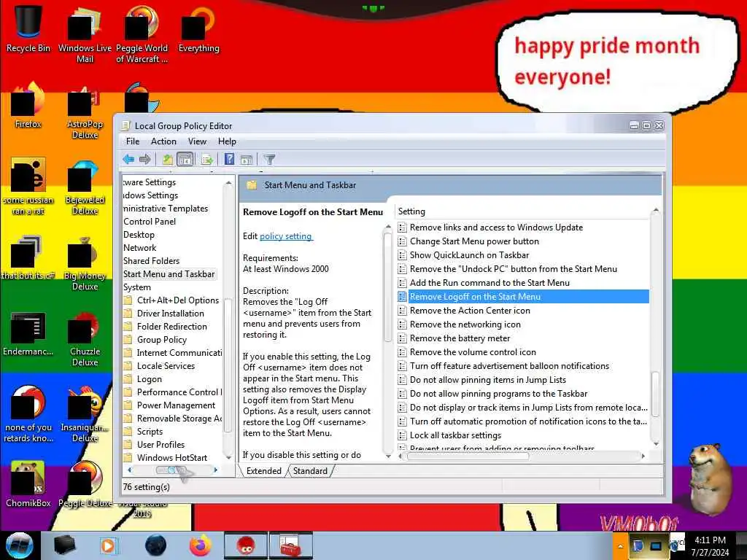Open the Recycle Bin desktop icon
The height and width of the screenshot is (560, 747).
pyautogui.click(x=28, y=28)
